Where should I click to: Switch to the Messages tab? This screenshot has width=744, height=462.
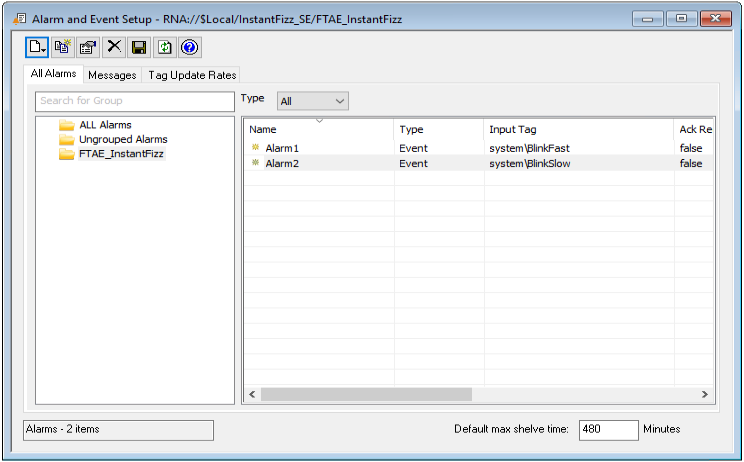pos(112,75)
